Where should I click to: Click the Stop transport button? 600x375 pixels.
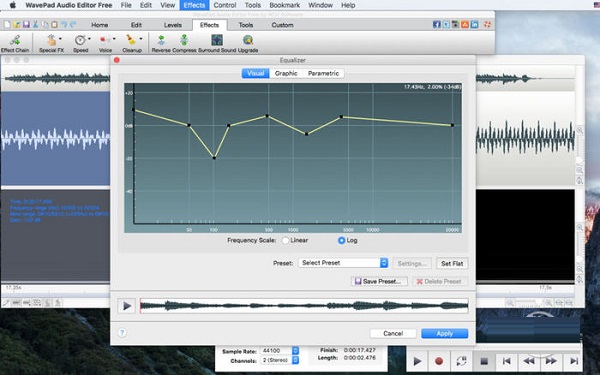[x=484, y=361]
